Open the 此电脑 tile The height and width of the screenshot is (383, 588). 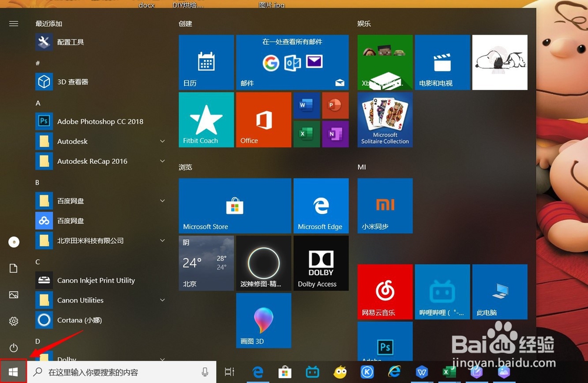[x=499, y=292]
